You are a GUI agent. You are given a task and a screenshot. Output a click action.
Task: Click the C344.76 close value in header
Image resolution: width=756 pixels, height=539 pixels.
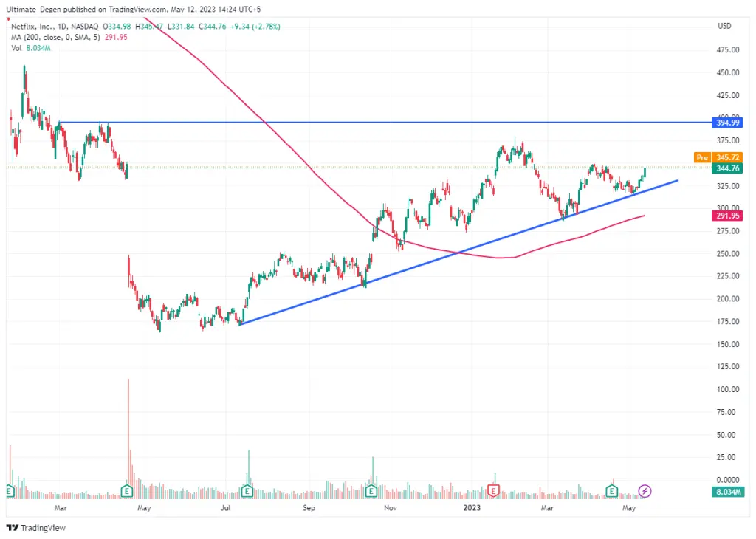[x=212, y=27]
